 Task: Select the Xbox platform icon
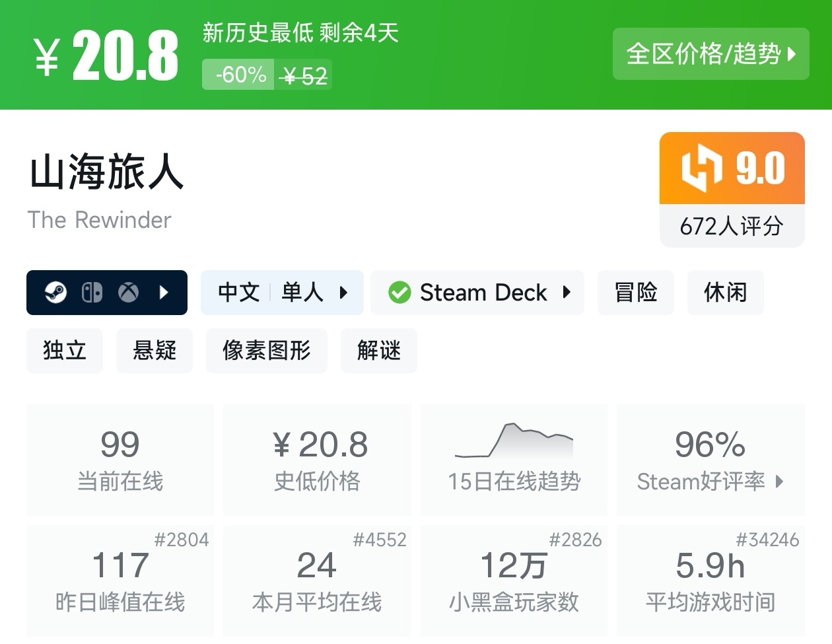(x=127, y=292)
